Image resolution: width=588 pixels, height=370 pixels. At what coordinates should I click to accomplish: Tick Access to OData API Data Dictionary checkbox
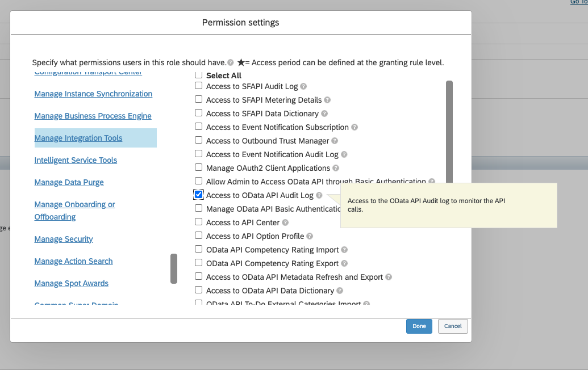(198, 290)
